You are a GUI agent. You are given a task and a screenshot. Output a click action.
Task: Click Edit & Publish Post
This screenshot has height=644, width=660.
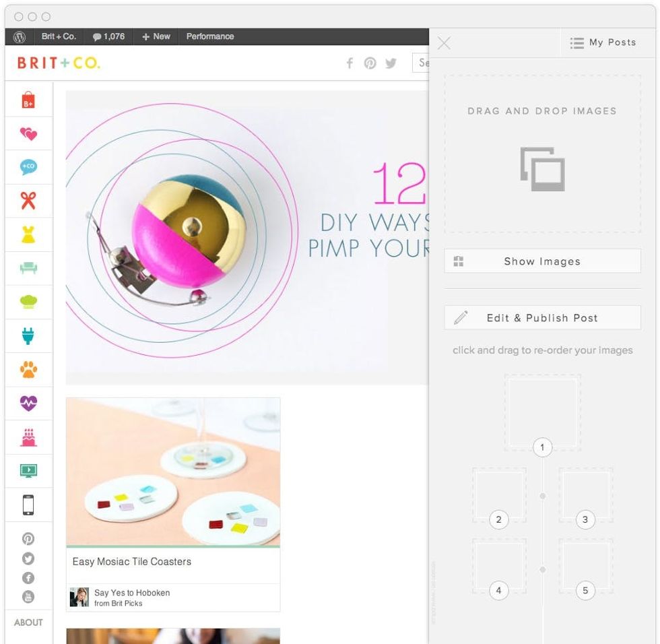tap(542, 317)
